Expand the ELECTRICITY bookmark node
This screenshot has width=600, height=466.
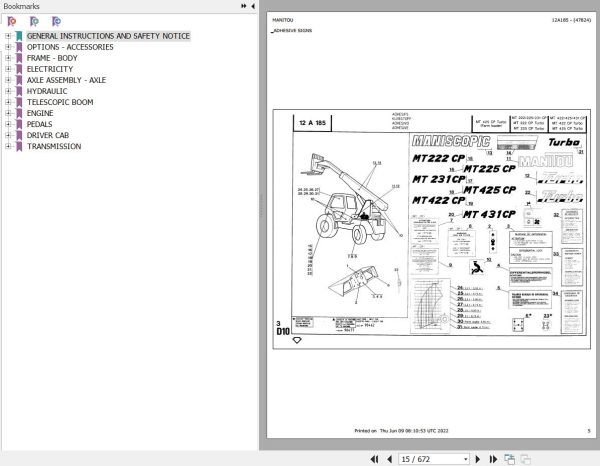coord(8,69)
